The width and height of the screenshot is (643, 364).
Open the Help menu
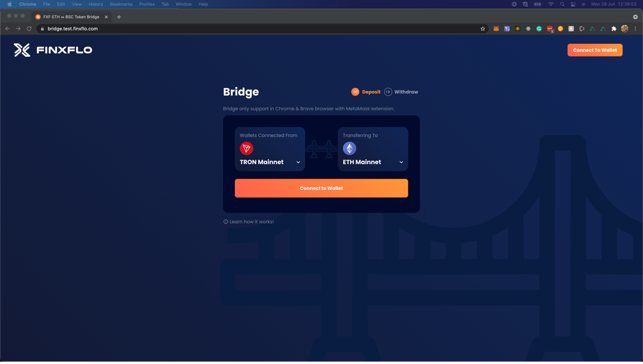[x=203, y=4]
